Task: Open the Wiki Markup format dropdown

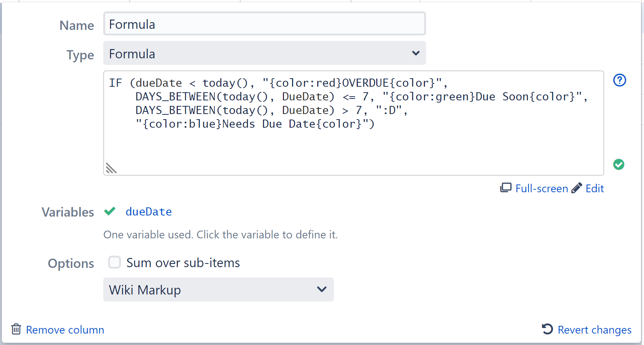Action: point(218,290)
